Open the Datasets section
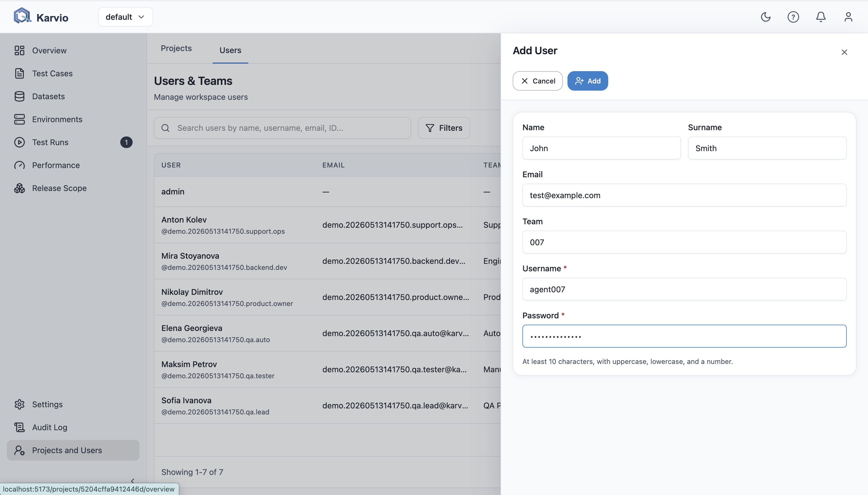Viewport: 868px width, 495px height. [73, 96]
